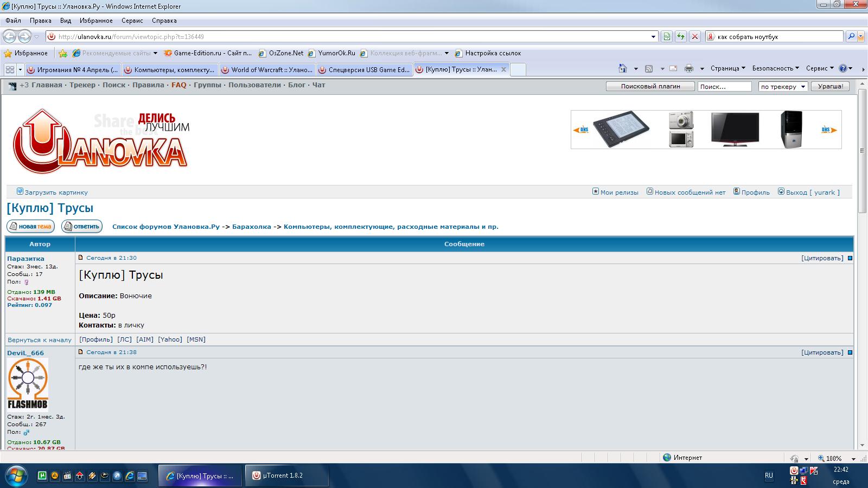
Task: Quote Паразитка's post via Цитировать
Action: (822, 258)
